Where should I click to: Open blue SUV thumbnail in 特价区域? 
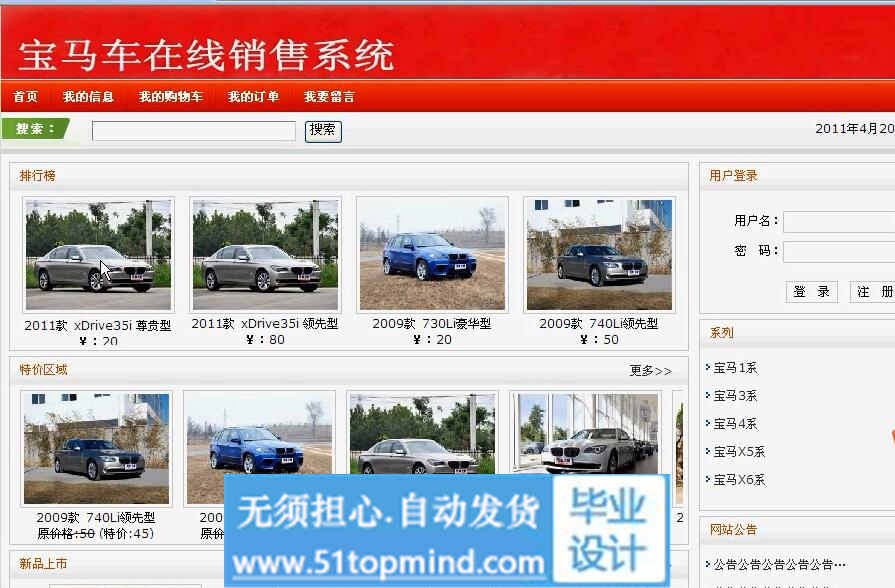[x=259, y=449]
